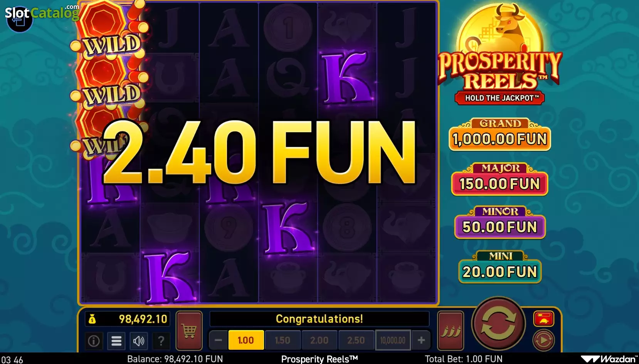Click the Mini jackpot 20.00 FUN
Screen dimensions: 639x364
point(500,267)
